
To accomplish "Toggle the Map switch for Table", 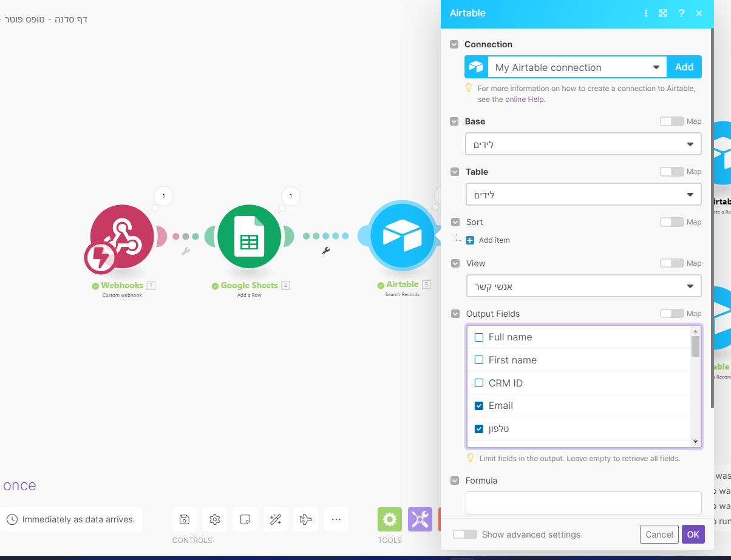I will click(671, 172).
